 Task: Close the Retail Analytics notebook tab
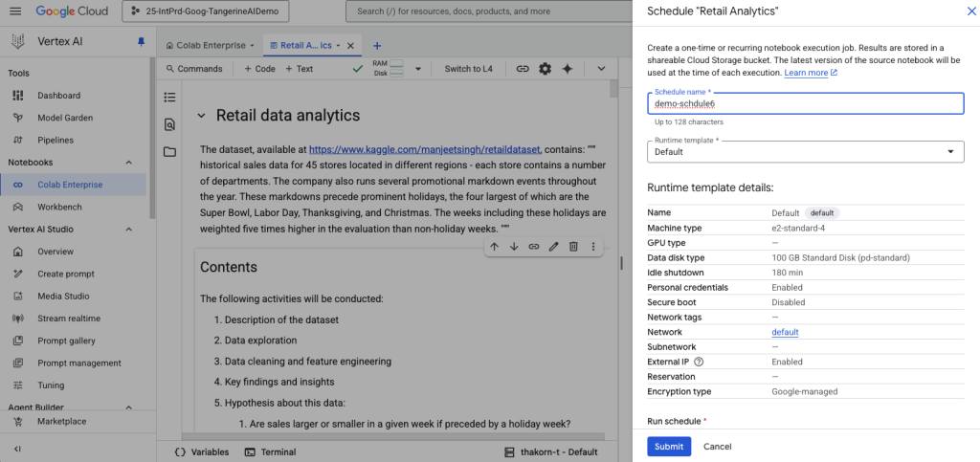(350, 46)
